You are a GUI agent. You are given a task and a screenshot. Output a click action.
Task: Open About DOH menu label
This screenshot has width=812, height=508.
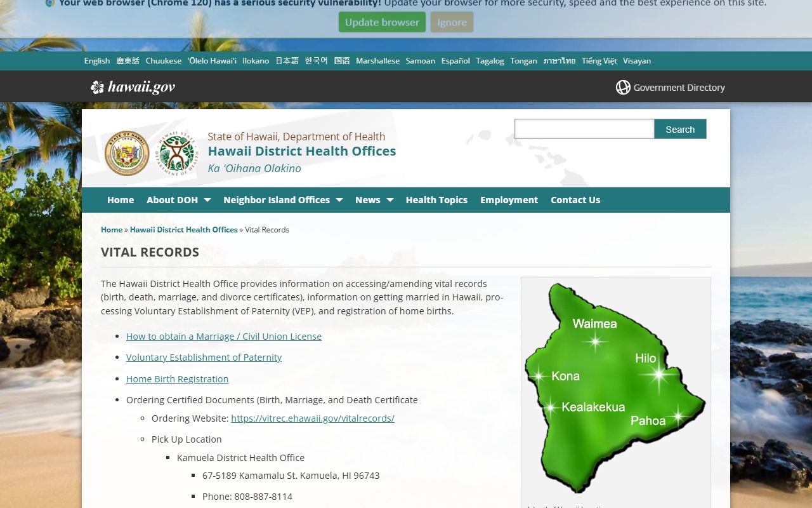tap(173, 200)
